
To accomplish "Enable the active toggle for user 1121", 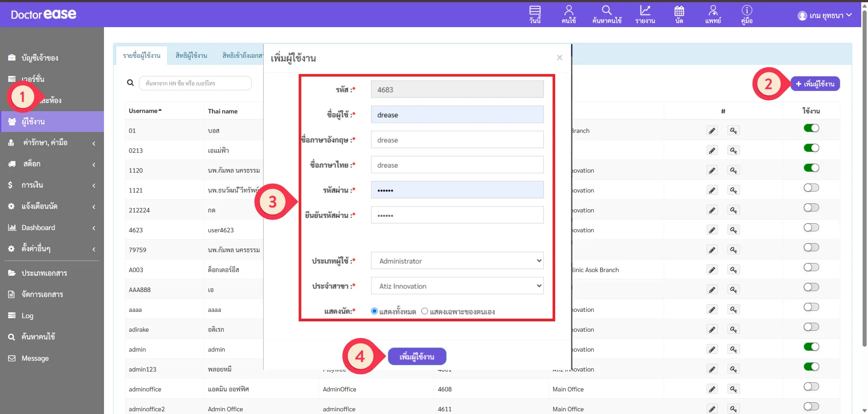I will coord(811,188).
